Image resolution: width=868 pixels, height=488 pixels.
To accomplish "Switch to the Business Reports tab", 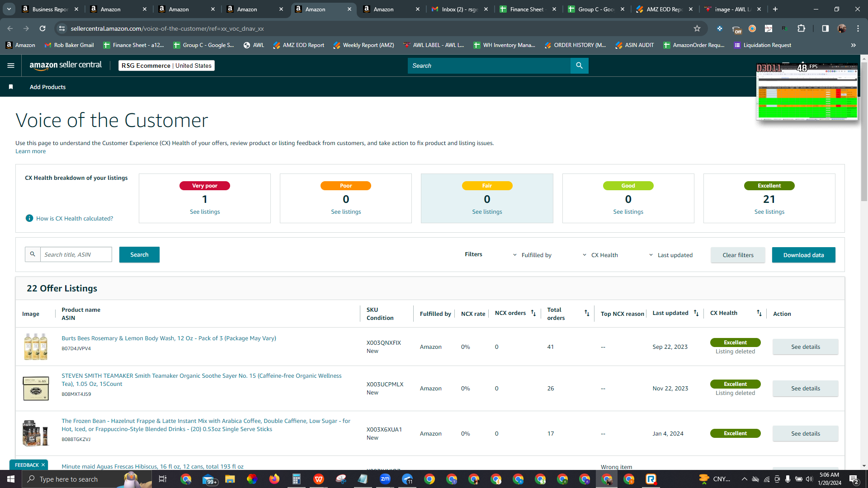I will pos(50,9).
